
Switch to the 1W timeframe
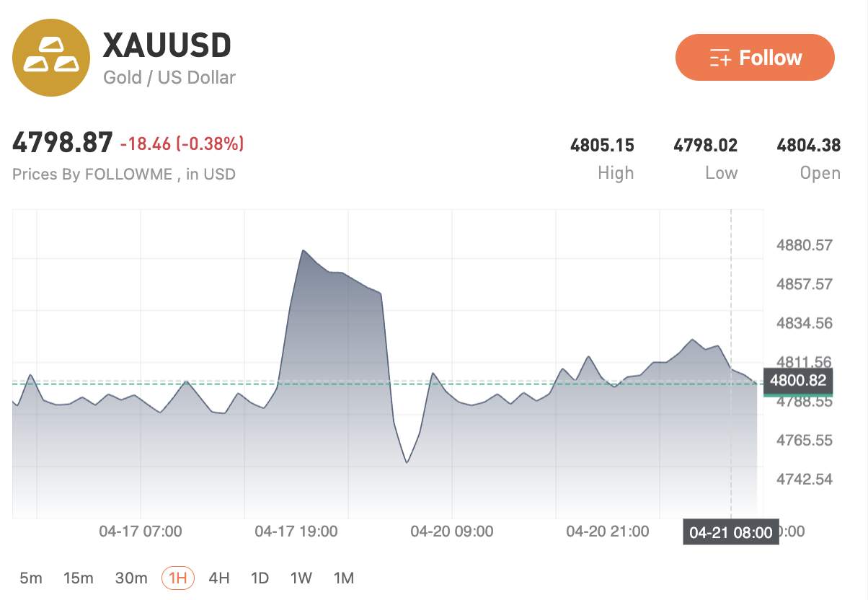click(301, 578)
